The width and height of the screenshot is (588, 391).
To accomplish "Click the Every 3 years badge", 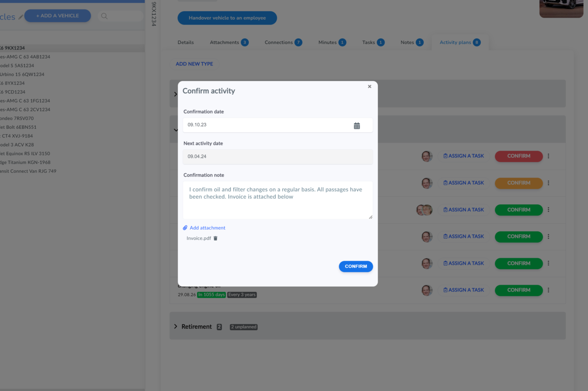I will click(242, 295).
